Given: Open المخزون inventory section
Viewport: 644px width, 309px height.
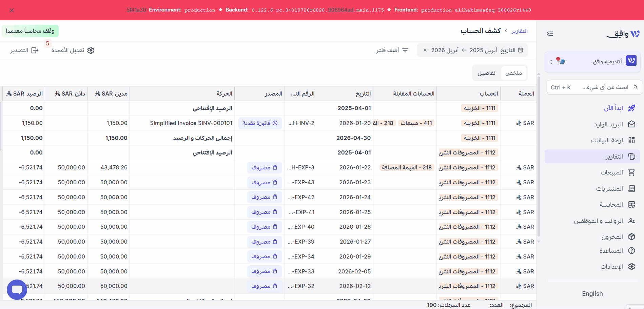Looking at the screenshot, I should click(x=618, y=237).
